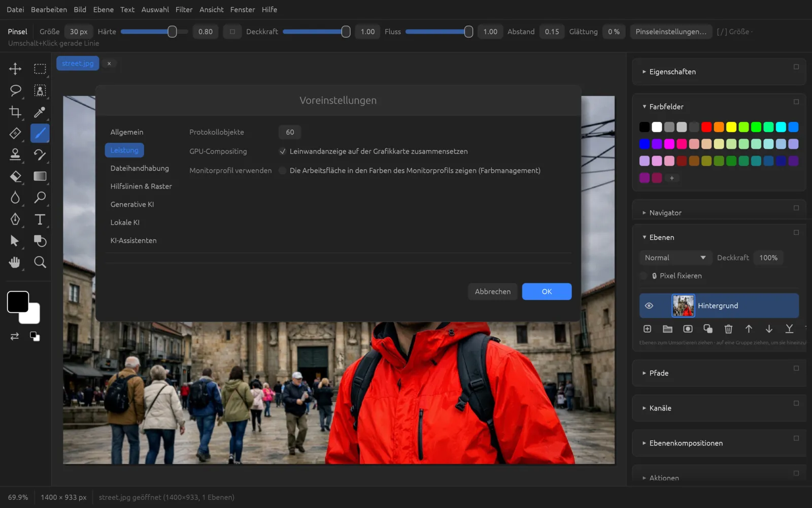812x508 pixels.
Task: Pick the Eyedropper tool
Action: click(x=40, y=112)
